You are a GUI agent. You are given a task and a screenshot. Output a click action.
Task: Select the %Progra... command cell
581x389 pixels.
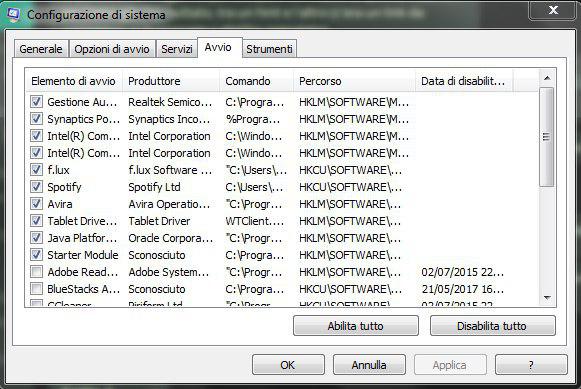(x=253, y=119)
